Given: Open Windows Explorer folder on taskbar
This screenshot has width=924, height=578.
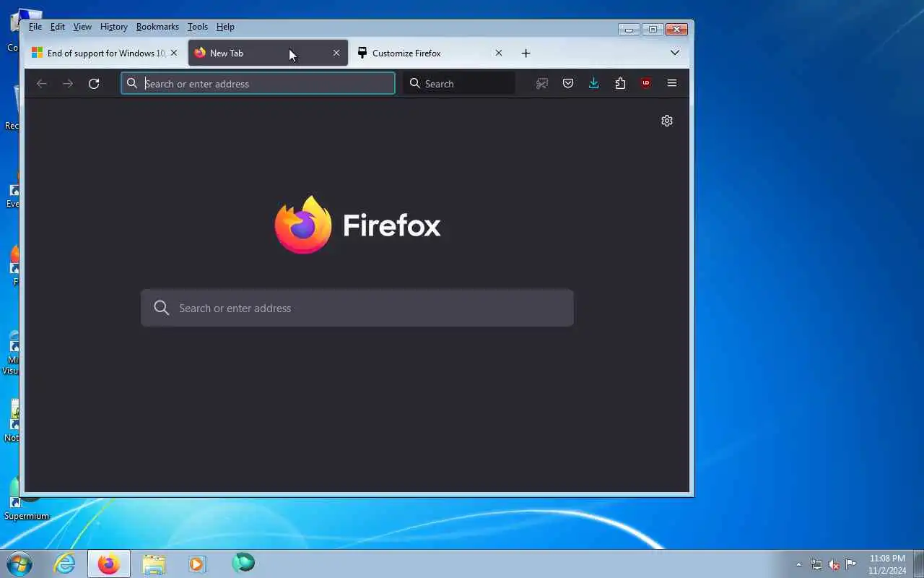Looking at the screenshot, I should coord(154,564).
